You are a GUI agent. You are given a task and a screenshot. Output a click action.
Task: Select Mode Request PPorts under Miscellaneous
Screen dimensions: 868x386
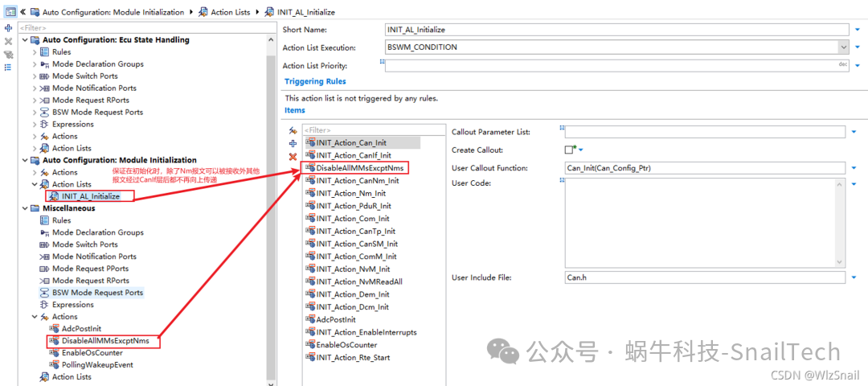pyautogui.click(x=90, y=269)
